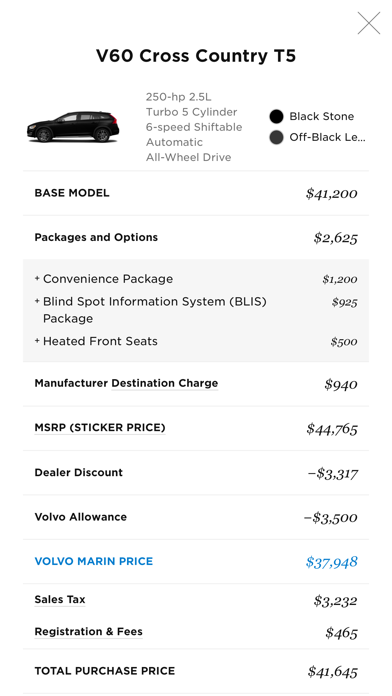Open the Registration & Fees link
The image size is (392, 696).
click(x=88, y=632)
